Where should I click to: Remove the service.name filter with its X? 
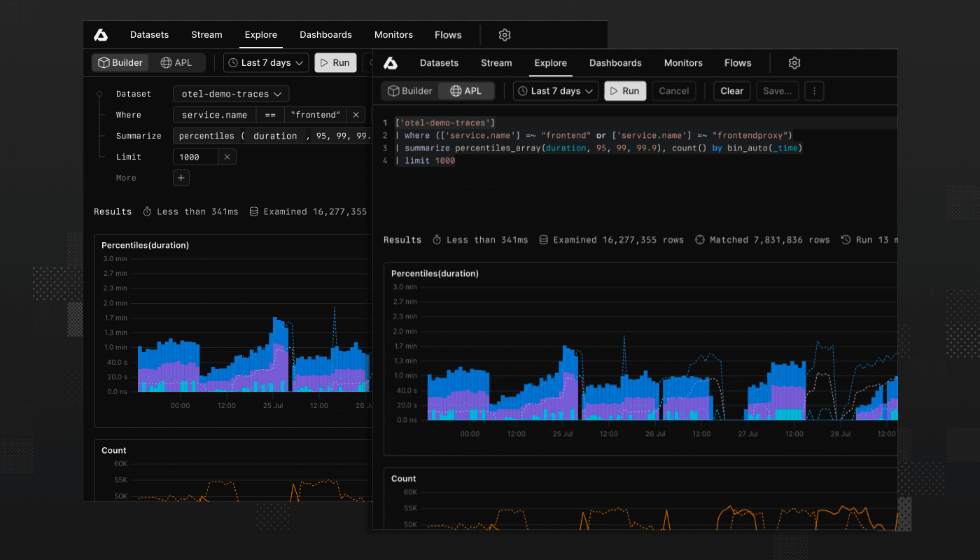[355, 115]
